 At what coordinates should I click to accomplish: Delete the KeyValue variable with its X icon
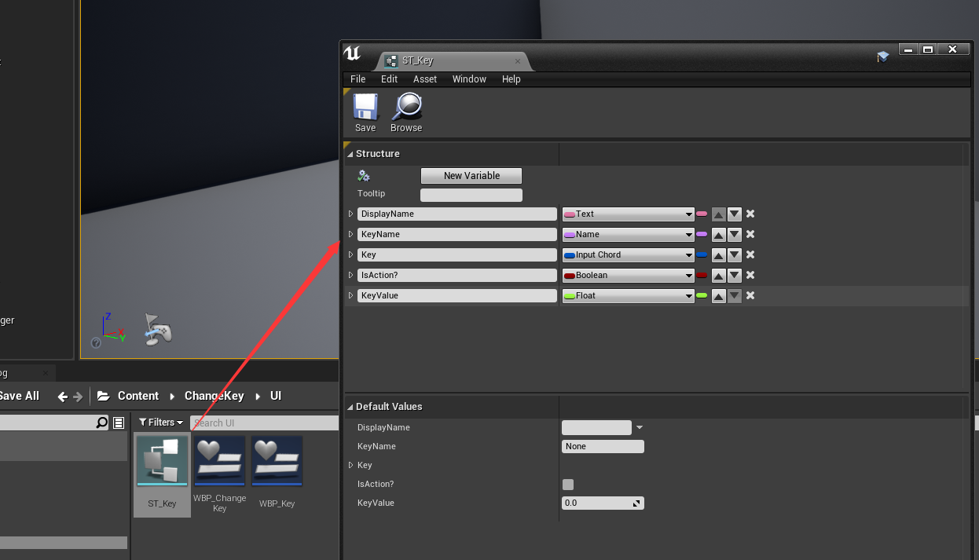tap(750, 295)
